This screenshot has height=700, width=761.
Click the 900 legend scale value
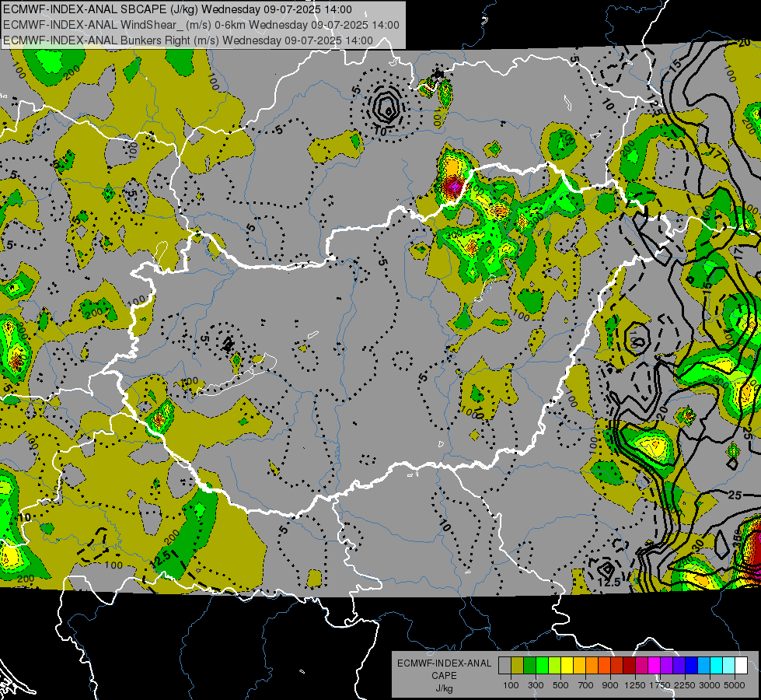(610, 685)
